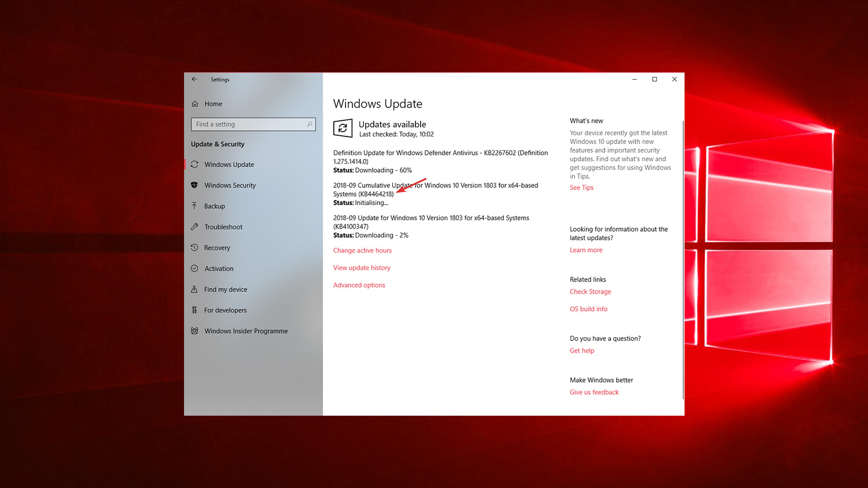Image resolution: width=868 pixels, height=488 pixels.
Task: Open Troubleshoot via its wrench icon
Action: [194, 227]
